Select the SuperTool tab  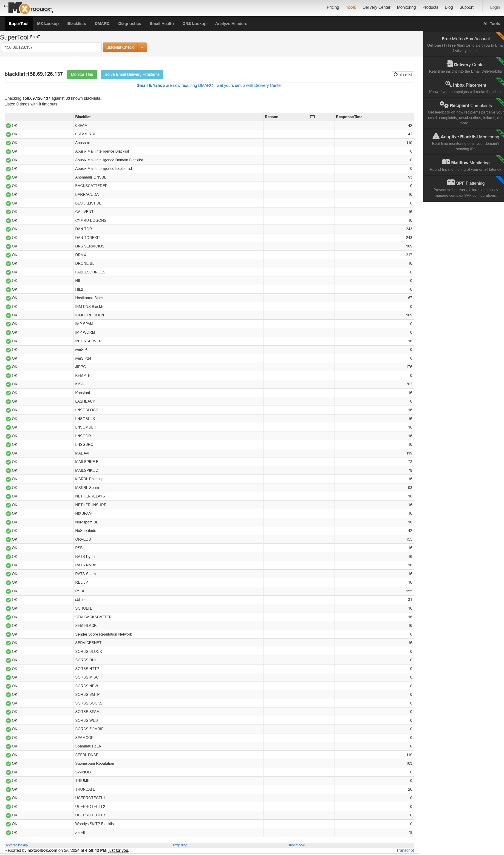pos(18,24)
